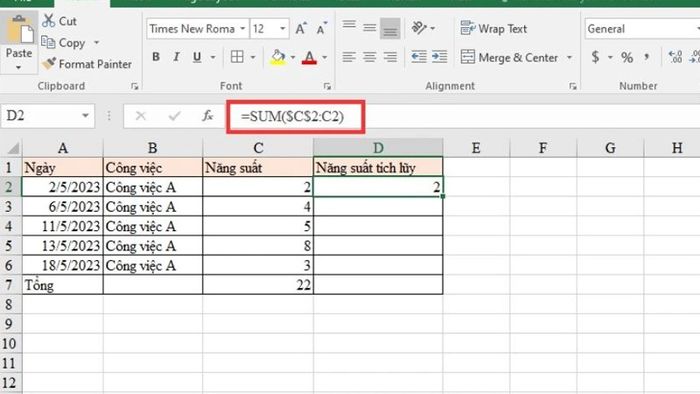This screenshot has height=394, width=700.
Task: Decrease indent icon
Action: [419, 57]
